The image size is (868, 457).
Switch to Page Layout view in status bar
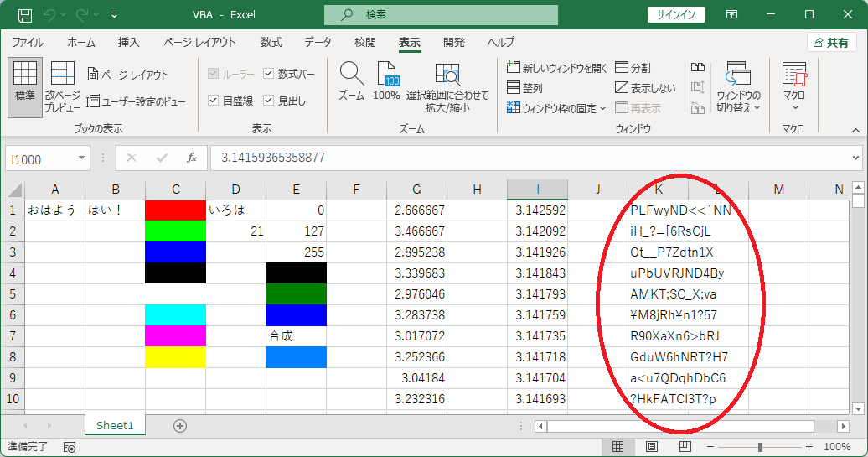652,446
